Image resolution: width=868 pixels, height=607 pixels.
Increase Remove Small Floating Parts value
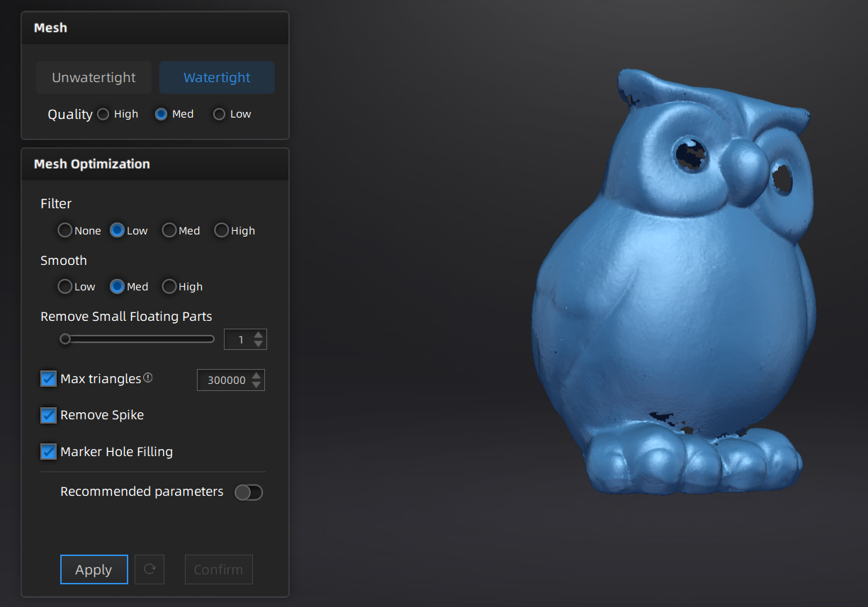(x=259, y=335)
